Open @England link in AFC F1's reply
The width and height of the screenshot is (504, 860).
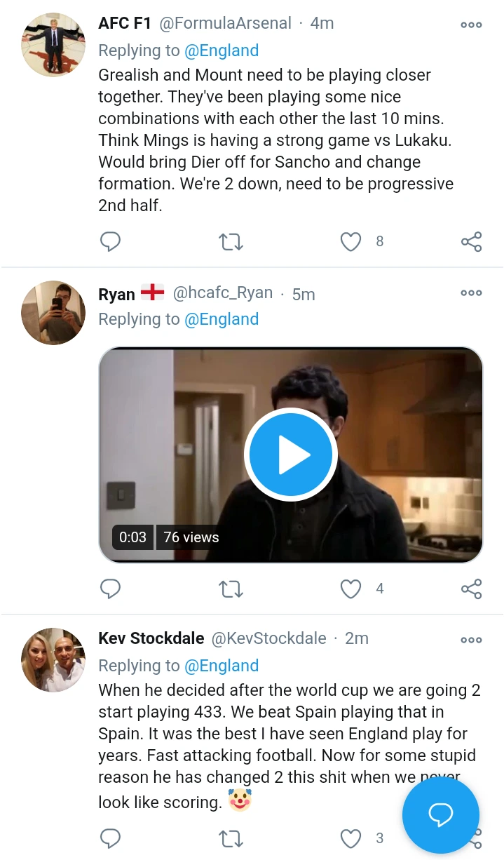pyautogui.click(x=221, y=51)
